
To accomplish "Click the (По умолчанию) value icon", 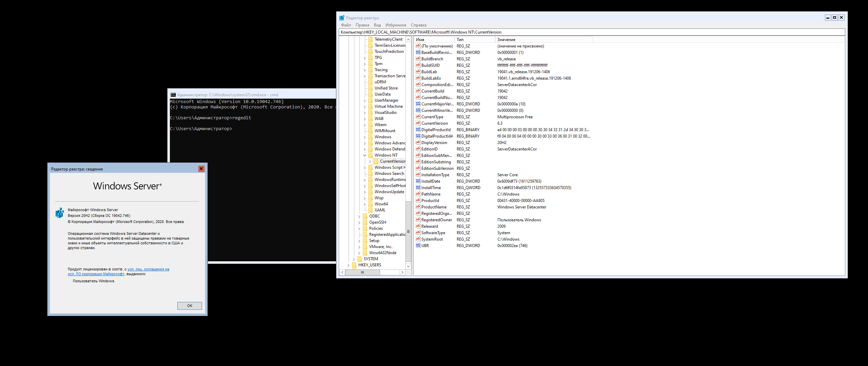I will 418,46.
